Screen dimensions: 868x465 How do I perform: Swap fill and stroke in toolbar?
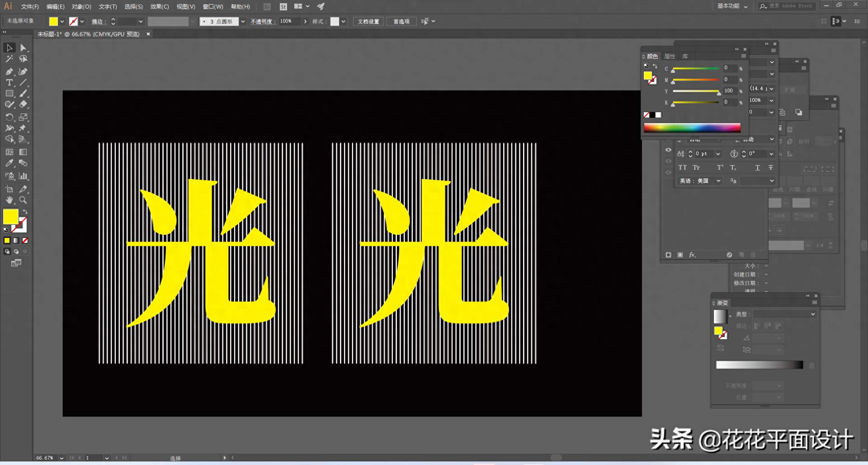[25, 212]
